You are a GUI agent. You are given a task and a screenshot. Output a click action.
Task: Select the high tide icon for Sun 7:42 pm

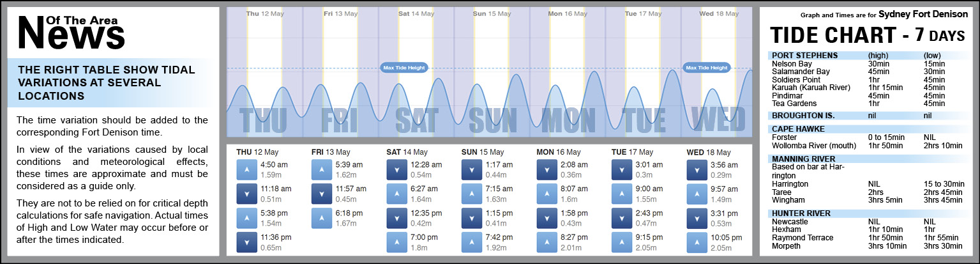[x=472, y=242]
